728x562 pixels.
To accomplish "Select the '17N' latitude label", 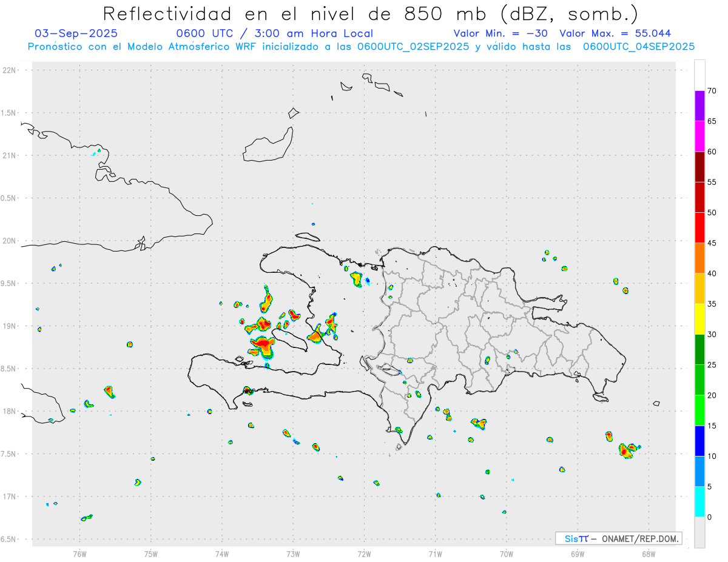I will click(x=10, y=497).
